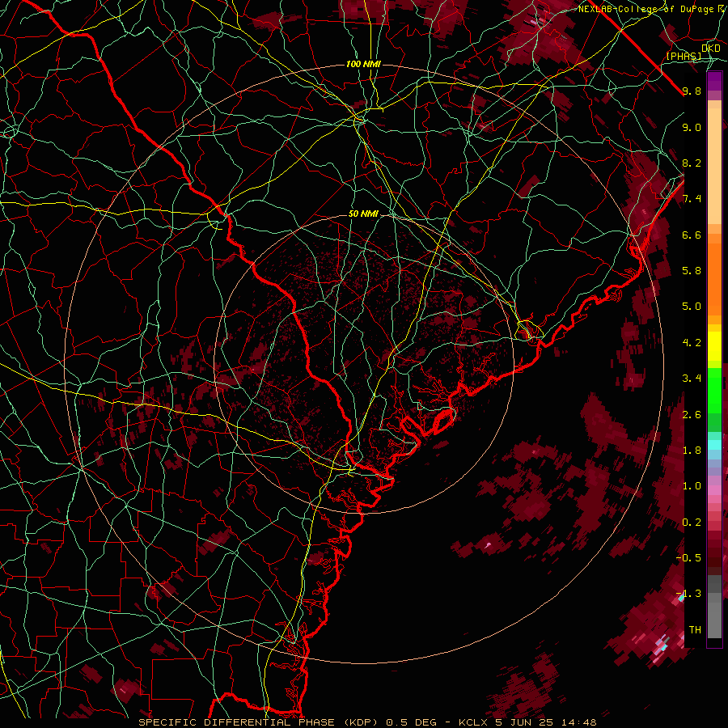
Task: Click the 2.6 value on color scale
Action: 692,415
